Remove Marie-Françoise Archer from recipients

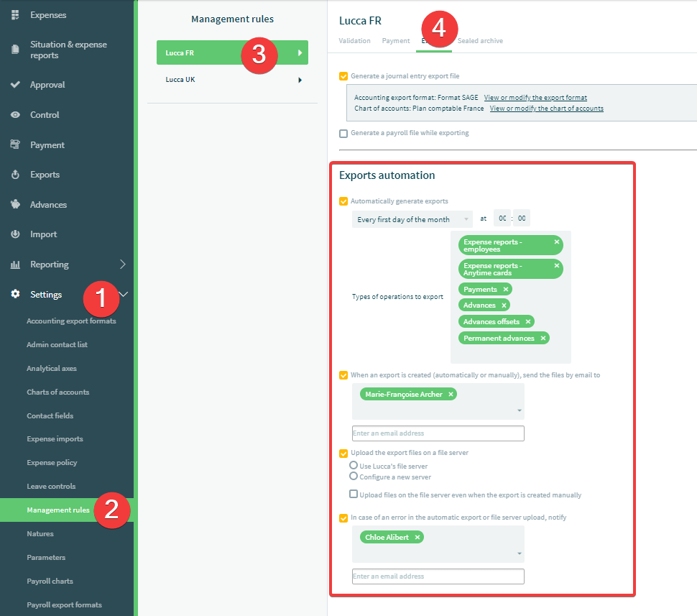coord(451,395)
